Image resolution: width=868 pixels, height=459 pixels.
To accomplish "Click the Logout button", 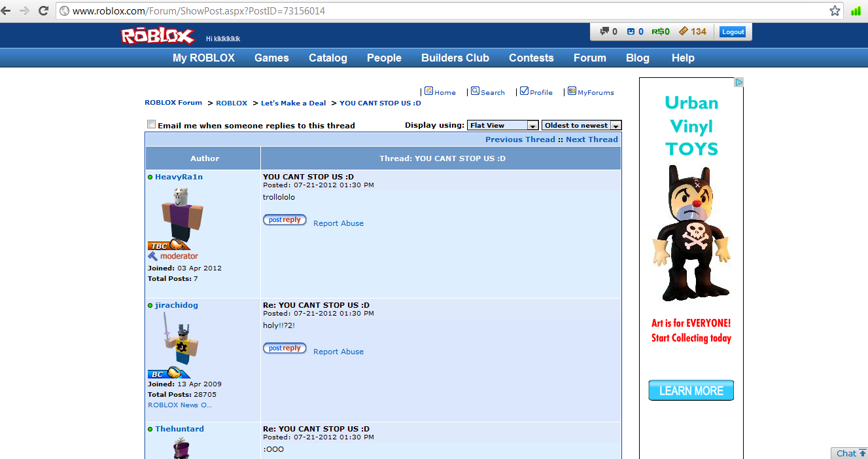I will tap(733, 31).
